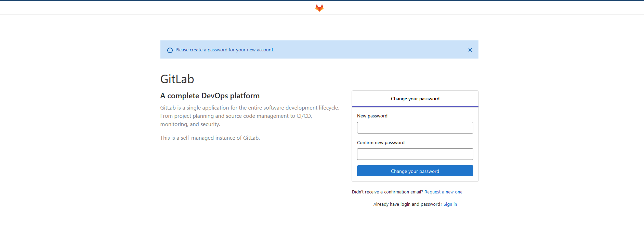Click 'A complete DevOps platform' heading
644x240 pixels.
pyautogui.click(x=210, y=96)
